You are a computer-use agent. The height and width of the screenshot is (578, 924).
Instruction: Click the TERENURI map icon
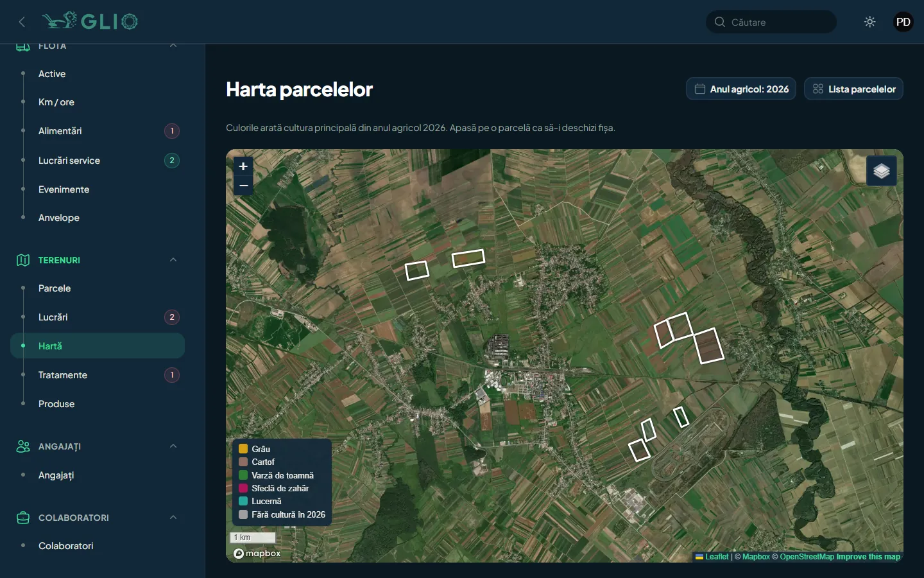click(23, 260)
